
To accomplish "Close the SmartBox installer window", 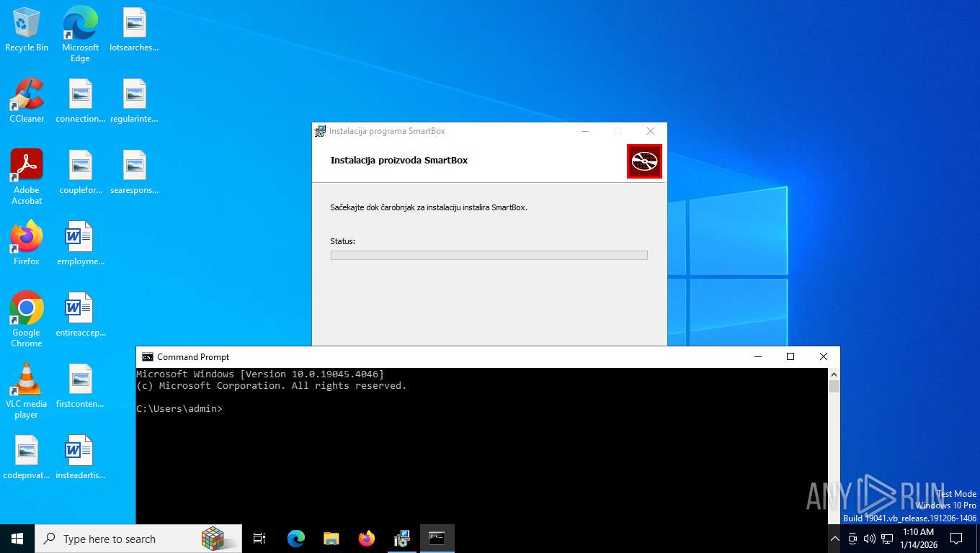I will point(651,131).
